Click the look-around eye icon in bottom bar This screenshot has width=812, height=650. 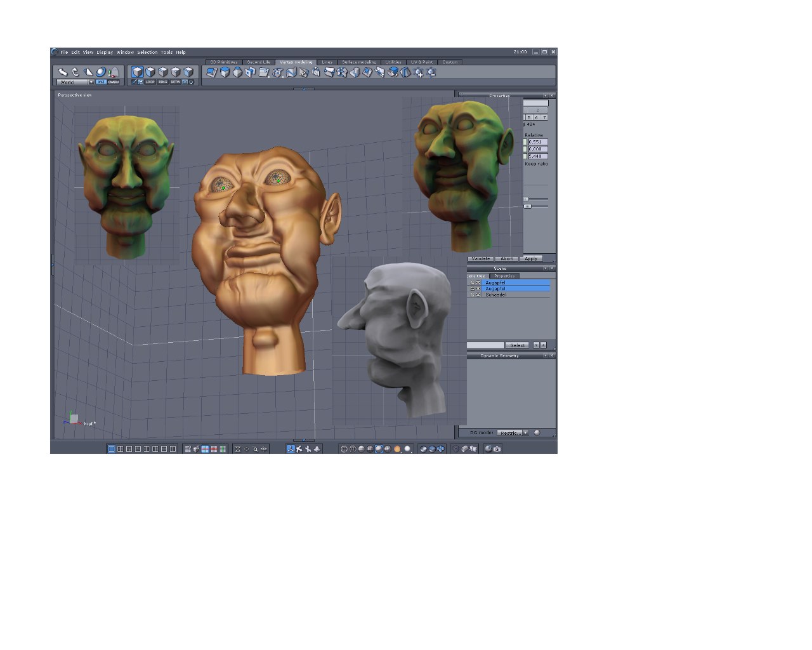tap(264, 449)
